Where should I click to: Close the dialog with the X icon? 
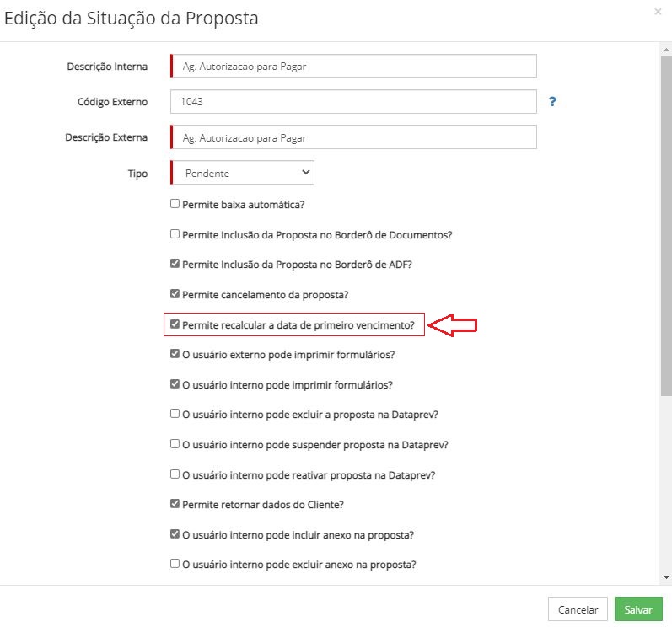click(x=658, y=12)
